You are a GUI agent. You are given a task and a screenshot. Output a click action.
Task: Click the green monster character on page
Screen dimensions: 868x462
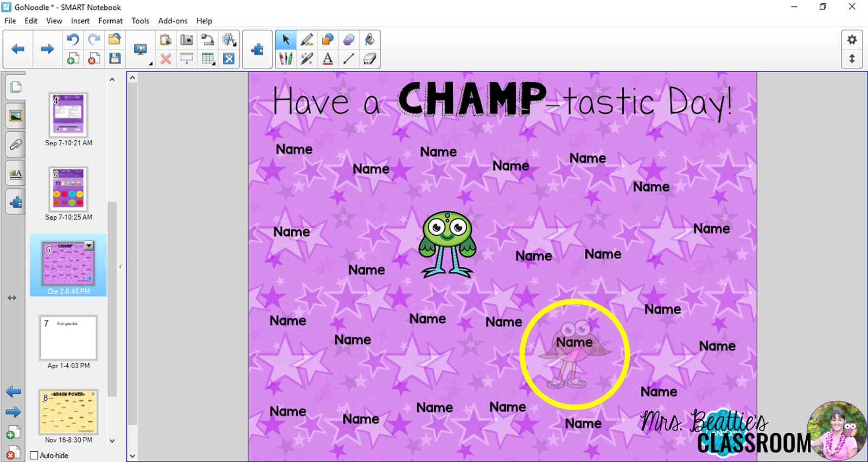[448, 244]
